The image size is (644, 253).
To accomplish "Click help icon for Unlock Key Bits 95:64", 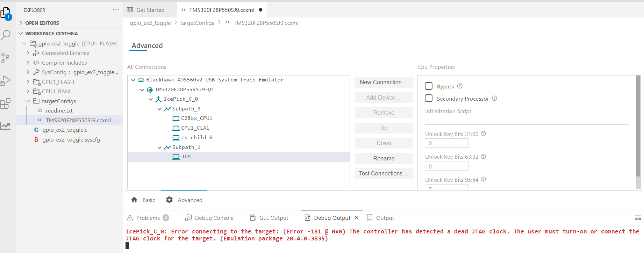I will tap(483, 179).
